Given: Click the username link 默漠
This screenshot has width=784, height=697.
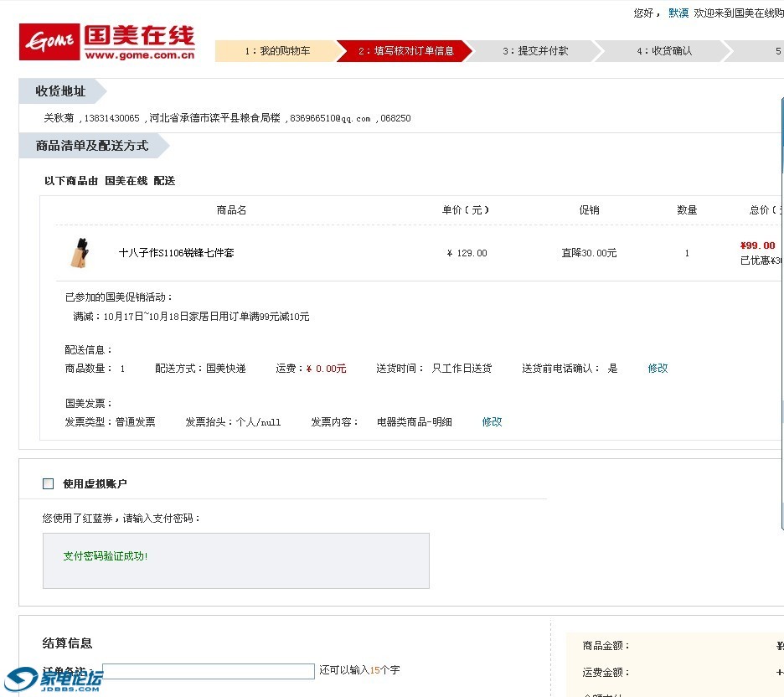Looking at the screenshot, I should pos(678,13).
